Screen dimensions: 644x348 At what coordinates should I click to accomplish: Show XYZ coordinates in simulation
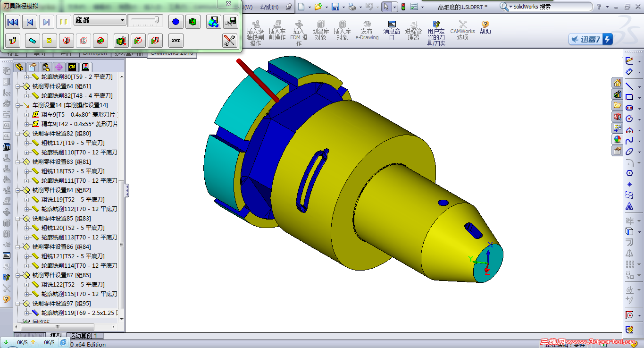click(x=176, y=41)
